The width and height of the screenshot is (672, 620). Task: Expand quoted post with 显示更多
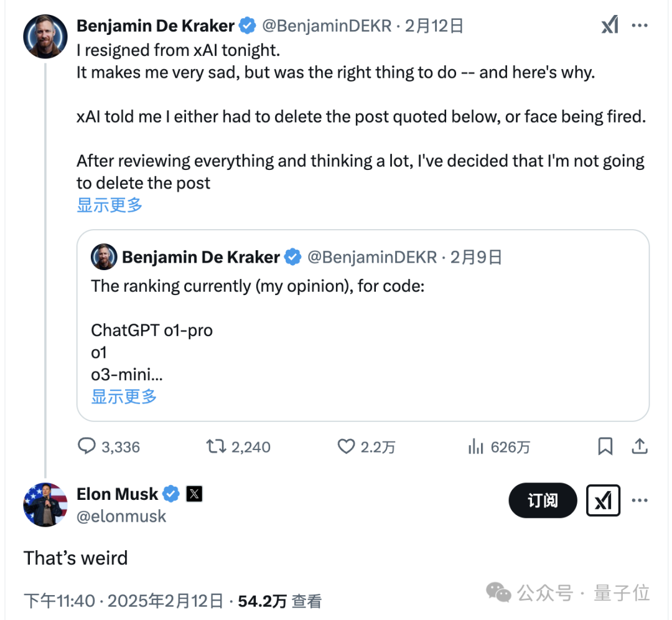click(x=124, y=397)
